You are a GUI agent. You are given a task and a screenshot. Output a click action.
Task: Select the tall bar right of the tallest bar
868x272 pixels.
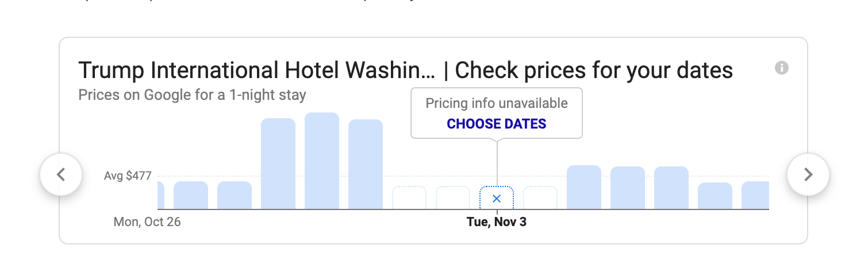(366, 164)
